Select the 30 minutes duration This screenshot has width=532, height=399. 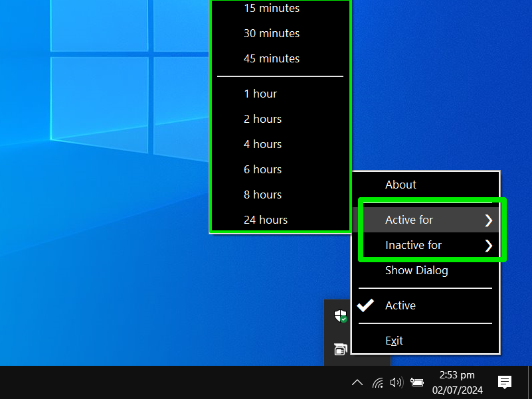tap(272, 33)
